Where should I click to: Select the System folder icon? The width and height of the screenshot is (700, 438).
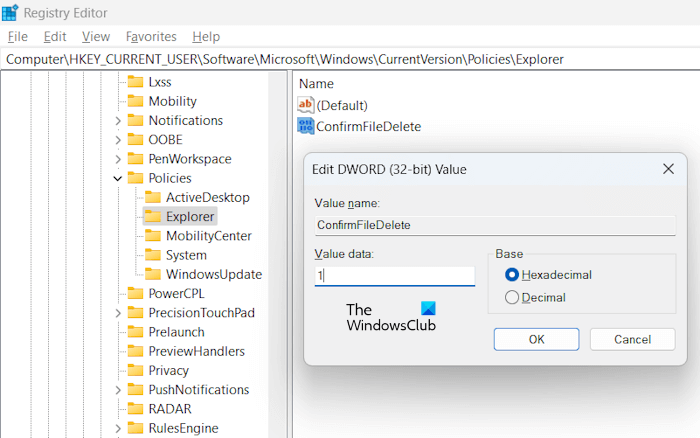pyautogui.click(x=153, y=254)
